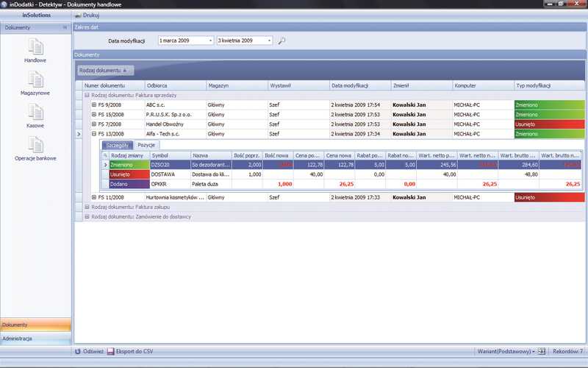Click the Handel Obwoźny cell
Screen dimensions: 588x368
tap(176, 124)
